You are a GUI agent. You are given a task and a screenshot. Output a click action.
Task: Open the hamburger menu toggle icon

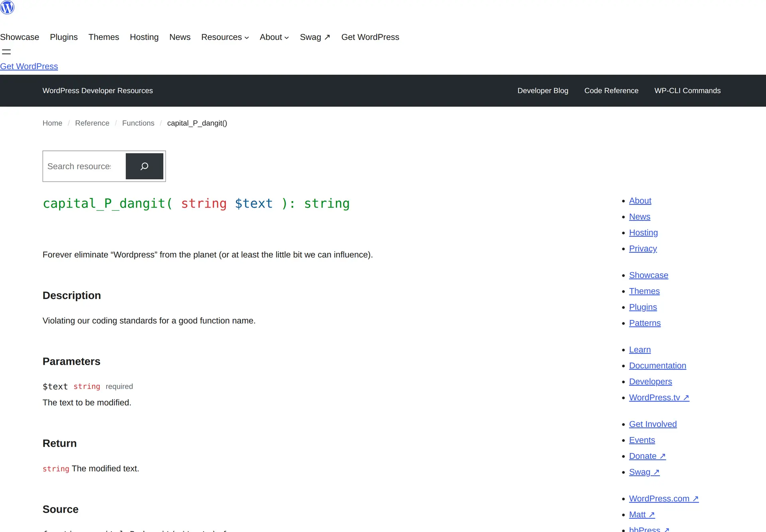6,52
